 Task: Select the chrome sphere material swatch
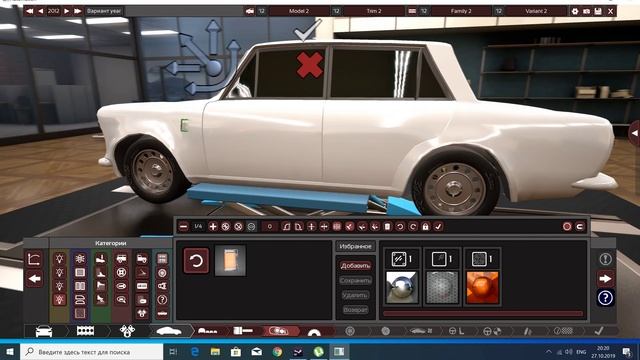(402, 287)
